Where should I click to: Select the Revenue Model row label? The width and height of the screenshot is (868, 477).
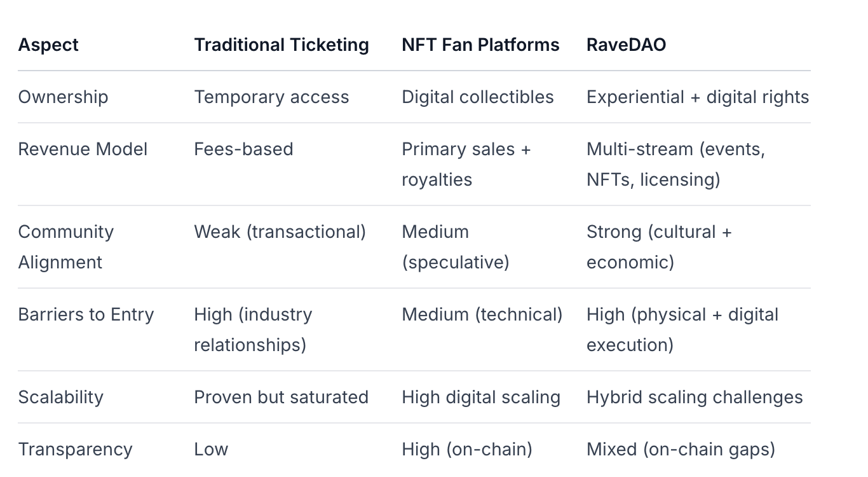point(83,149)
